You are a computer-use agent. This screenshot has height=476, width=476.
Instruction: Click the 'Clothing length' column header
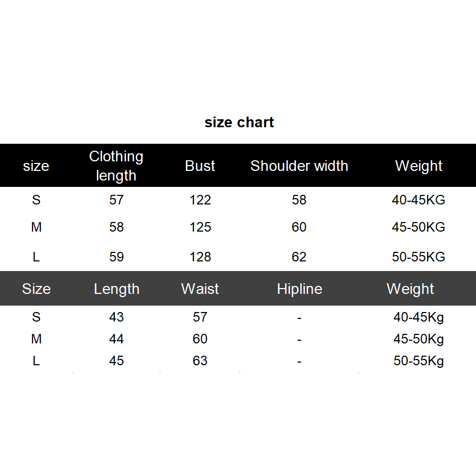pos(116,166)
